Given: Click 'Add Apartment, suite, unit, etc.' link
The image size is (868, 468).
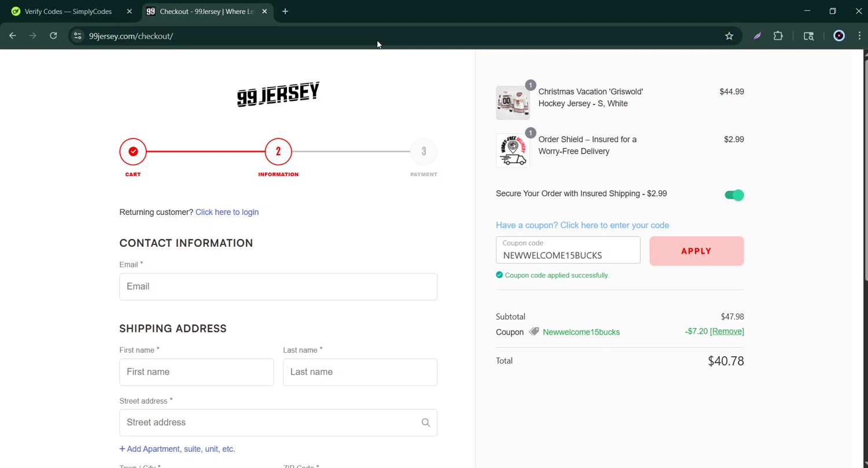Looking at the screenshot, I should click(177, 449).
